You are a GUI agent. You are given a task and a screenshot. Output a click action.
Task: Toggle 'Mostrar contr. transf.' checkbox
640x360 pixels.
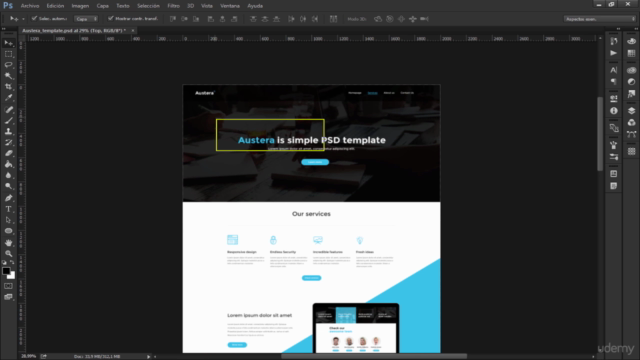click(110, 18)
